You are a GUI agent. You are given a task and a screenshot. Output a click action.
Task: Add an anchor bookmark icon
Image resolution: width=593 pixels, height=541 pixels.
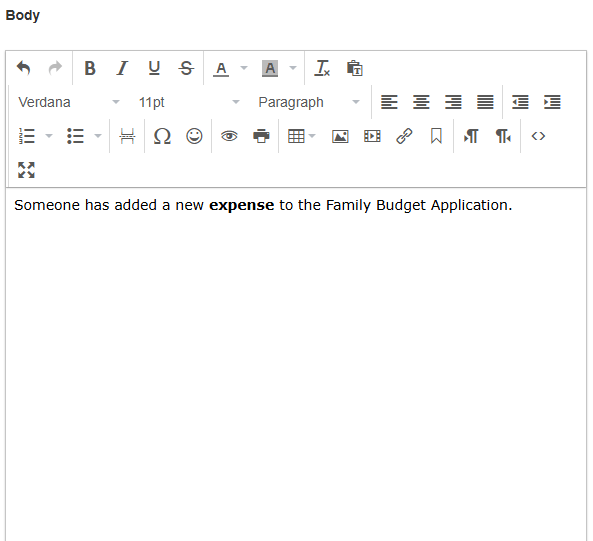coord(436,136)
